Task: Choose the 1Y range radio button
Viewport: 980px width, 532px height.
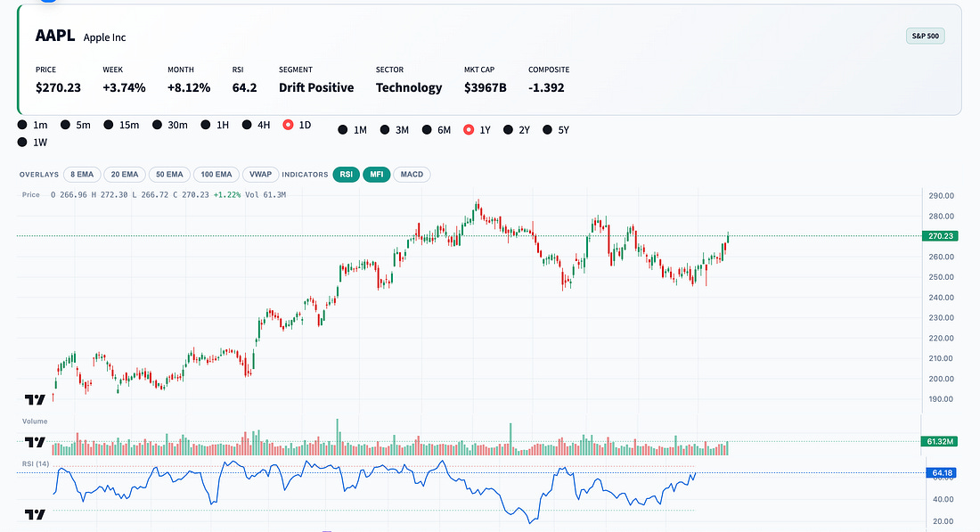Action: tap(469, 130)
